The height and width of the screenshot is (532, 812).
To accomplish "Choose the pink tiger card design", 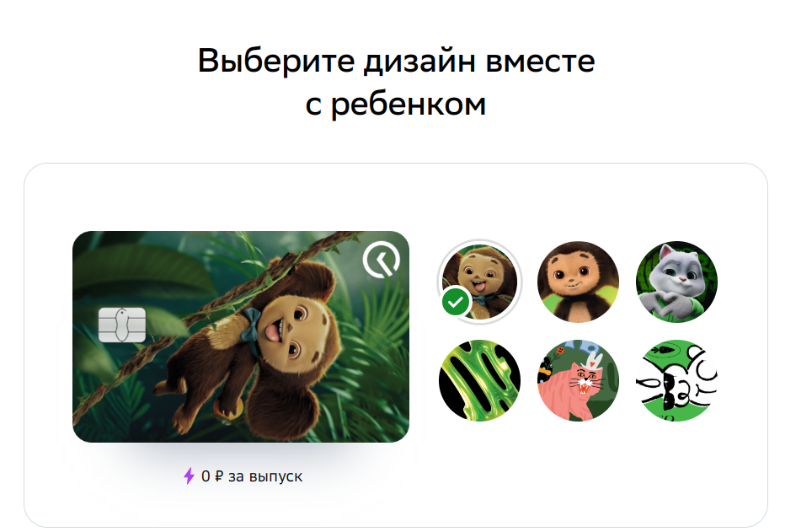I will (578, 380).
